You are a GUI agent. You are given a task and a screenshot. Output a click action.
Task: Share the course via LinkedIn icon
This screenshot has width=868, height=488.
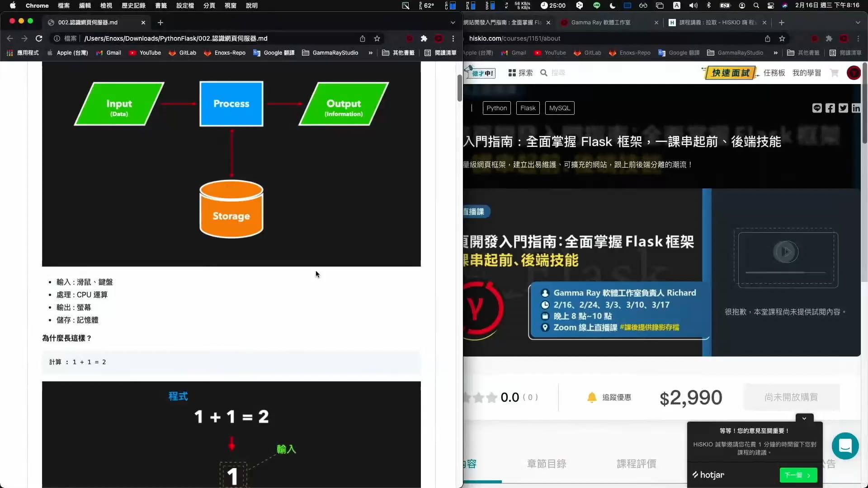[856, 108]
